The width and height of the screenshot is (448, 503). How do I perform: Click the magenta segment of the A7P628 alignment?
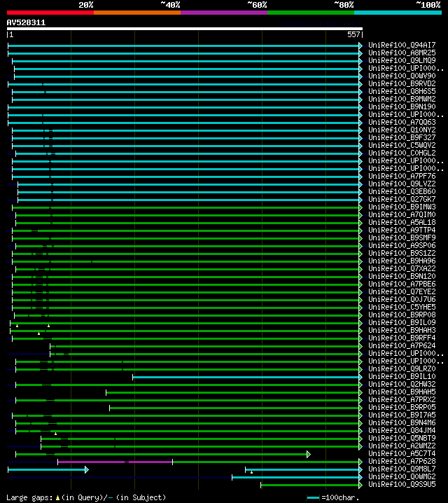[x=115, y=462]
